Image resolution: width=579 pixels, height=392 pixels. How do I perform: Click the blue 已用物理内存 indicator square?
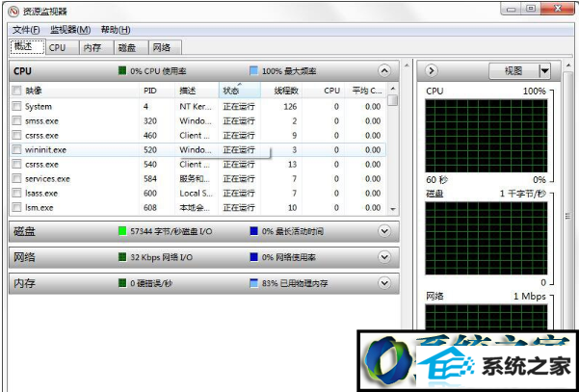tap(253, 283)
